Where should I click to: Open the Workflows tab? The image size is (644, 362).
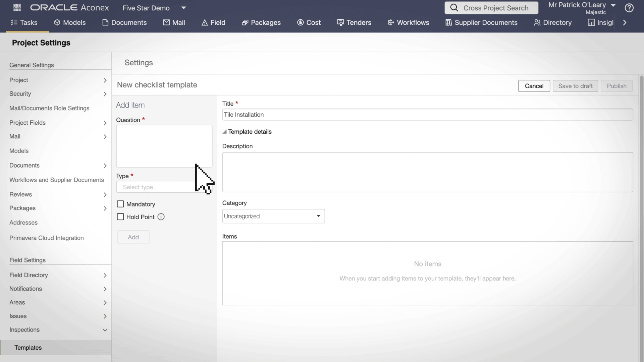[408, 22]
